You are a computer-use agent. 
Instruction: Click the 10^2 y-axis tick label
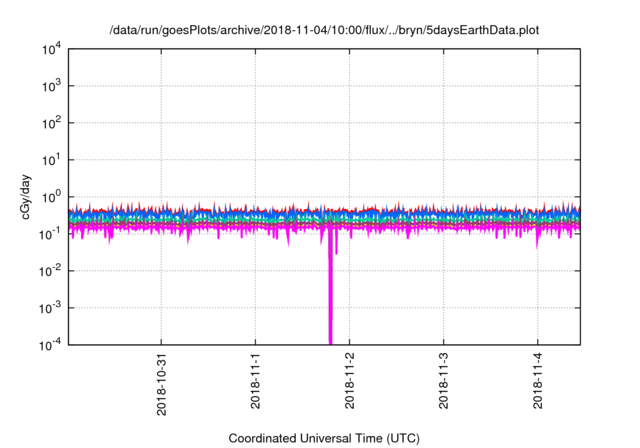click(51, 123)
